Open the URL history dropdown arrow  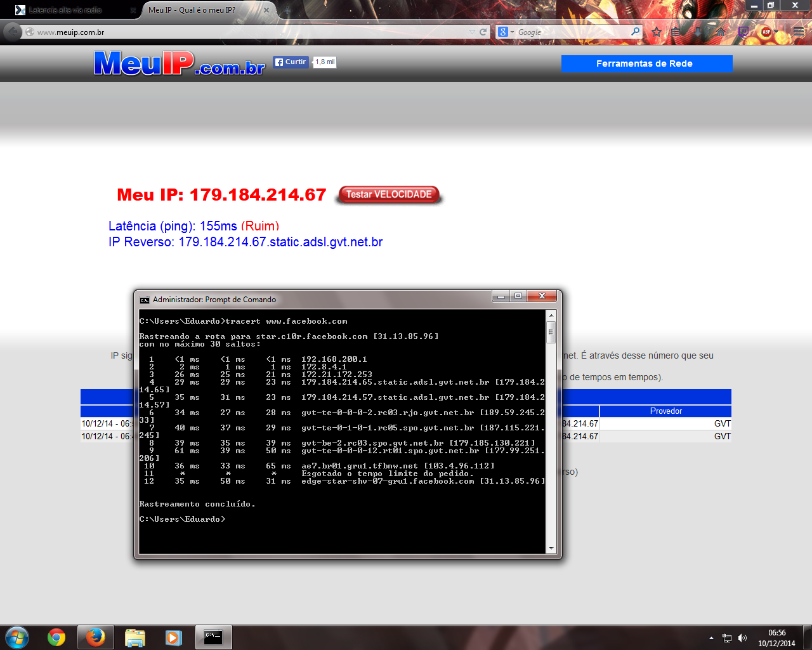click(x=472, y=32)
